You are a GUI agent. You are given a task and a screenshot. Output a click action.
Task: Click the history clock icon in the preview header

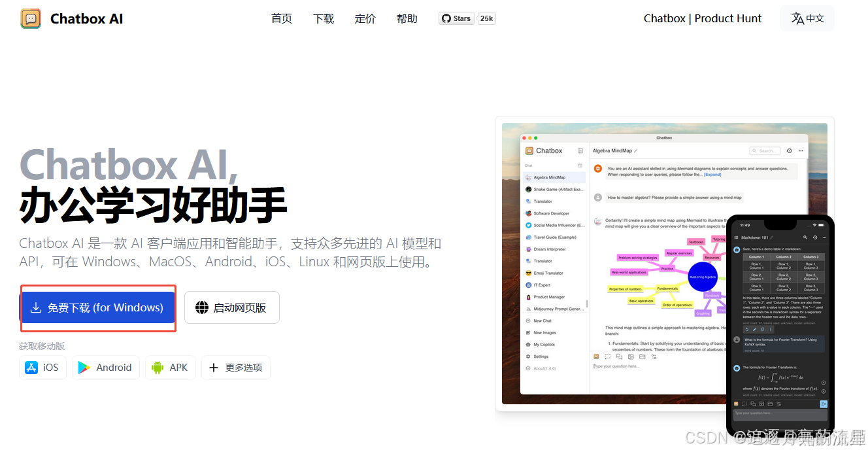tap(790, 151)
